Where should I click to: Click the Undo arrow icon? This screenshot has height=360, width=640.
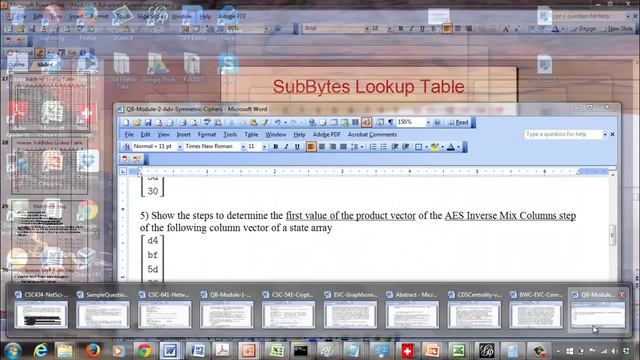(x=278, y=122)
